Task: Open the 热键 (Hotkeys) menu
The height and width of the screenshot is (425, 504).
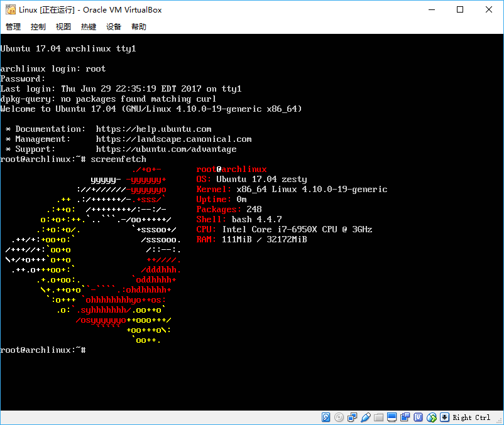Action: [89, 26]
